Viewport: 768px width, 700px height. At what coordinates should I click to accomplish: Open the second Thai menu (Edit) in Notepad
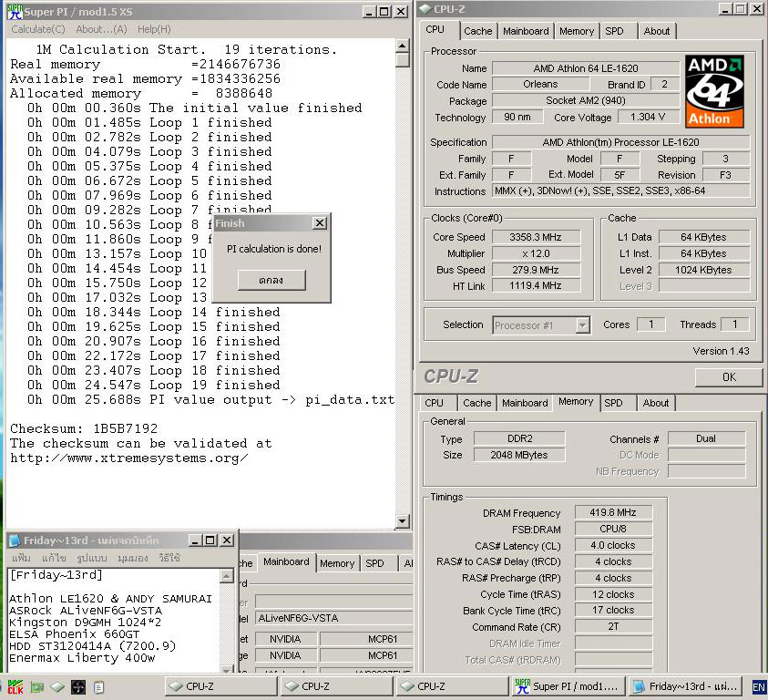tap(54, 558)
